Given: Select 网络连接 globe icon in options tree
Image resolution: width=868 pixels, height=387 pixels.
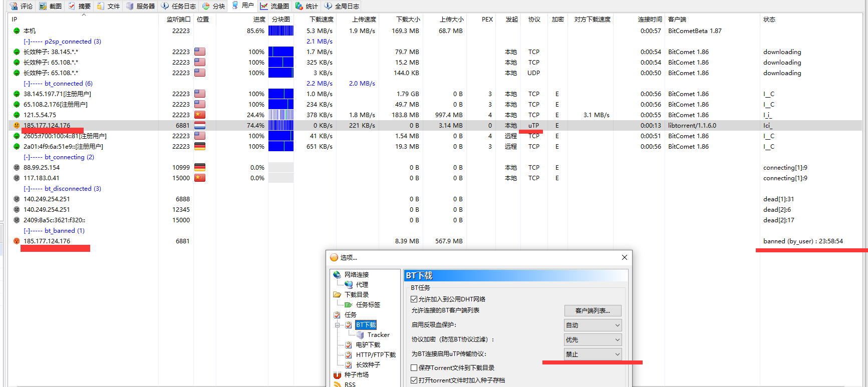Looking at the screenshot, I should tap(337, 275).
